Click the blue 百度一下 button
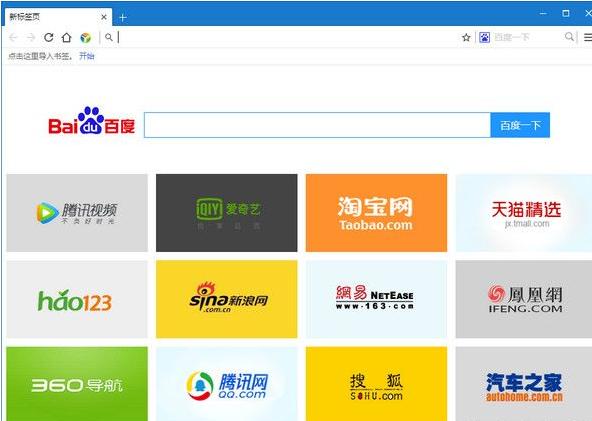Image resolution: width=592 pixels, height=421 pixels. 520,125
